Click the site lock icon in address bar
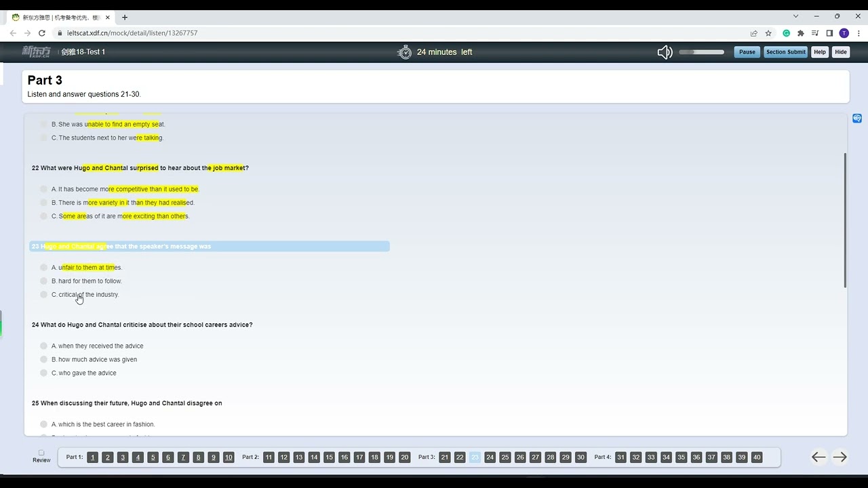 60,33
